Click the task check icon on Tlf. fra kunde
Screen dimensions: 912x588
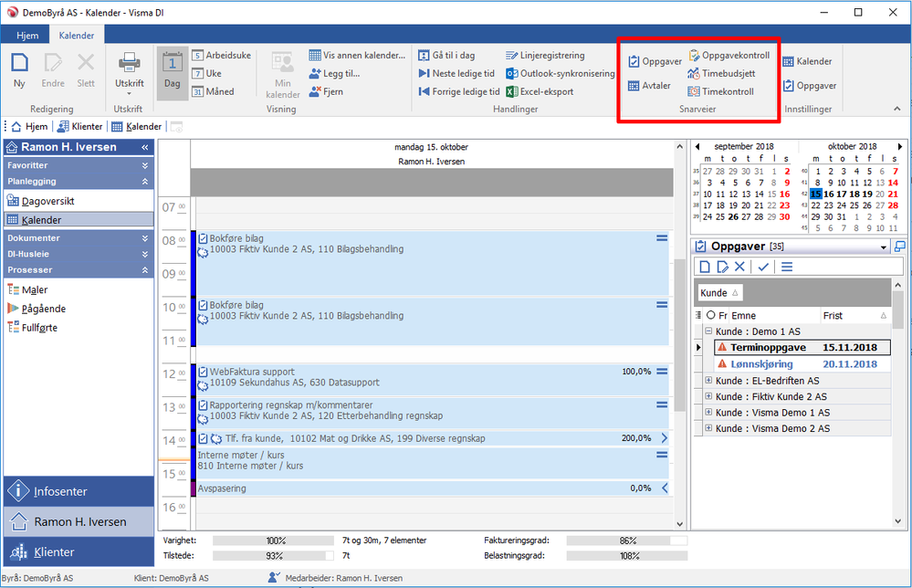coord(203,438)
